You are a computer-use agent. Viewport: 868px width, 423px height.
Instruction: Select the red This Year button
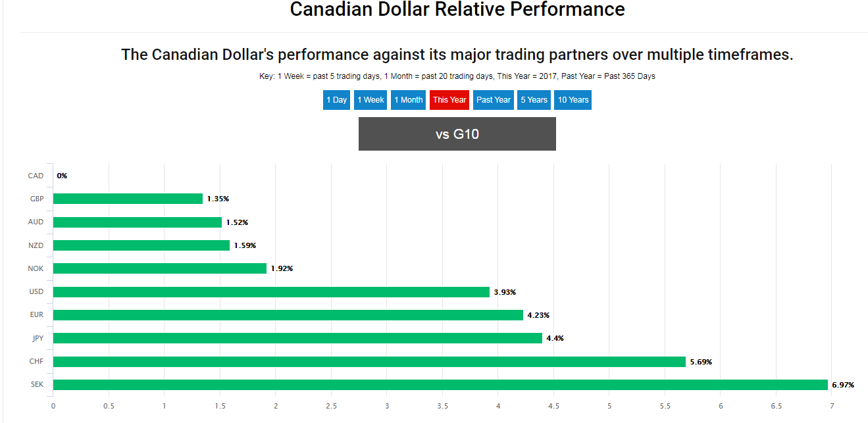point(449,100)
